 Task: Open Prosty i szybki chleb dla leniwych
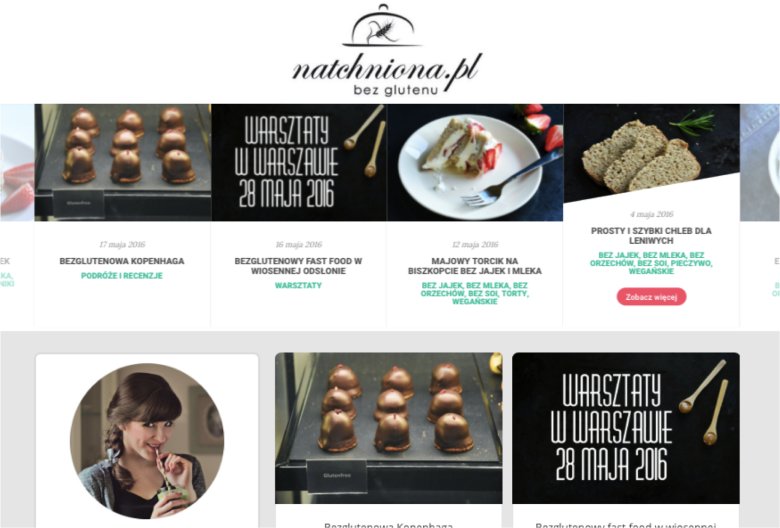click(651, 235)
